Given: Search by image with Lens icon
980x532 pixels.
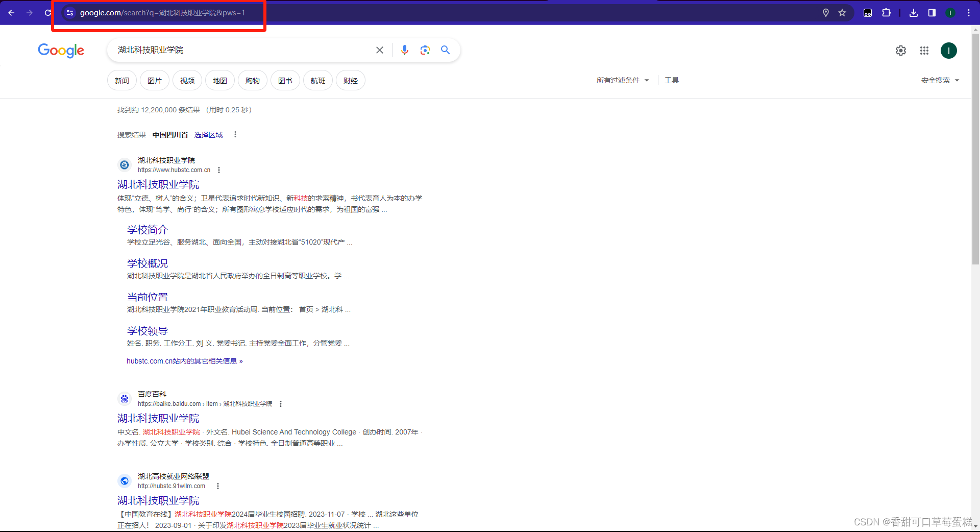Looking at the screenshot, I should tap(425, 50).
